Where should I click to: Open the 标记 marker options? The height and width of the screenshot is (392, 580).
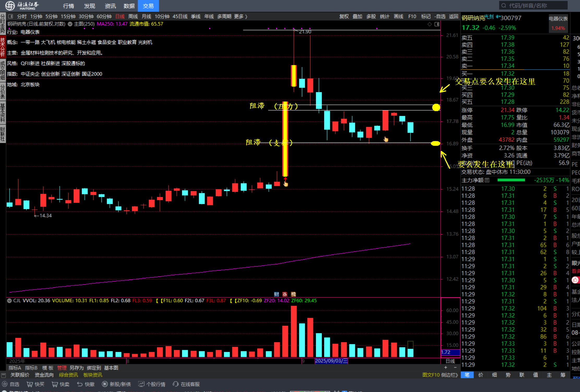pos(426,16)
